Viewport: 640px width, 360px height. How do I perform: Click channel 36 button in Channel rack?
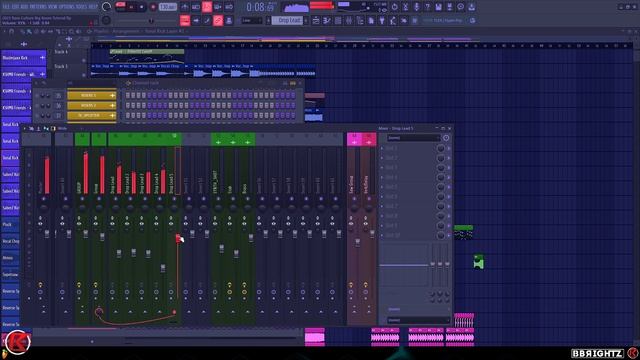pyautogui.click(x=92, y=105)
